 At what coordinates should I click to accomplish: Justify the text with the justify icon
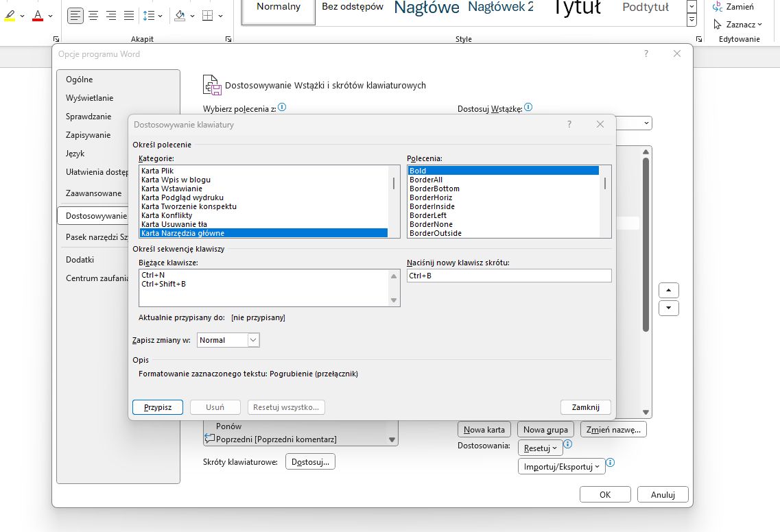[129, 15]
